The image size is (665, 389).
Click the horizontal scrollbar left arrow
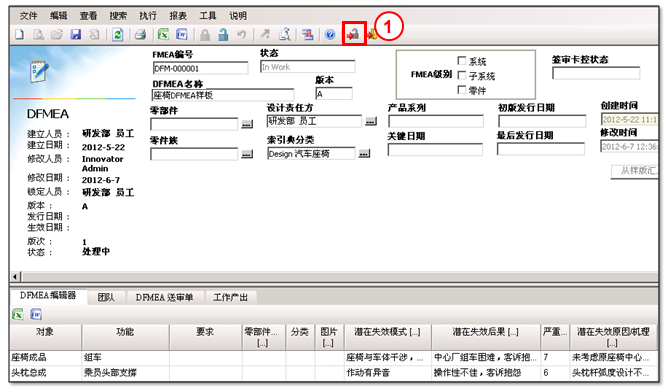click(15, 277)
